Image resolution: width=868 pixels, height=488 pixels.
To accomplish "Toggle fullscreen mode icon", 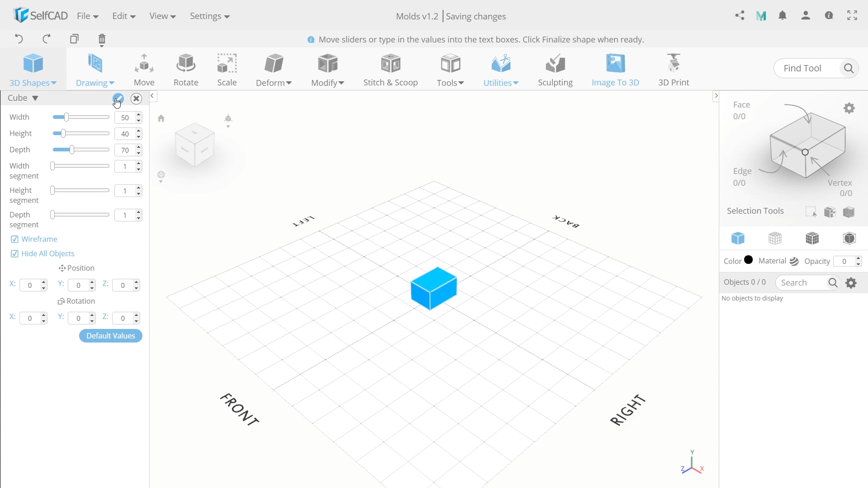I will click(x=852, y=15).
